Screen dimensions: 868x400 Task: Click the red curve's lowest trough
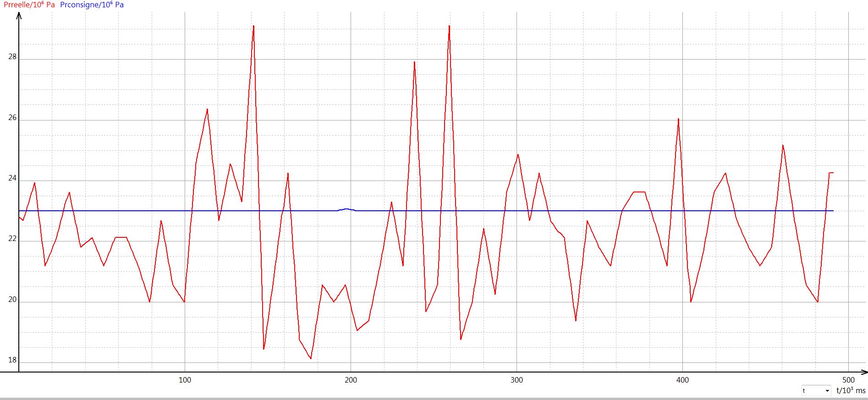point(311,358)
